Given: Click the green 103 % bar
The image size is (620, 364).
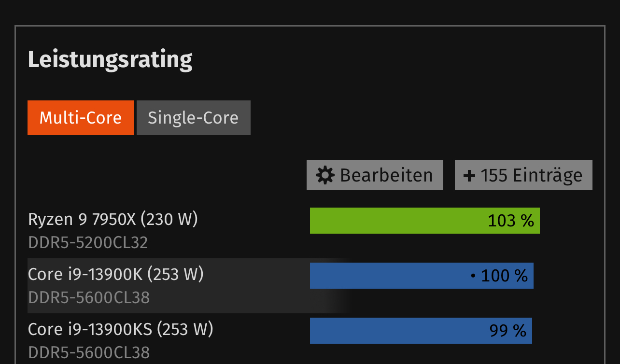Looking at the screenshot, I should coord(424,221).
